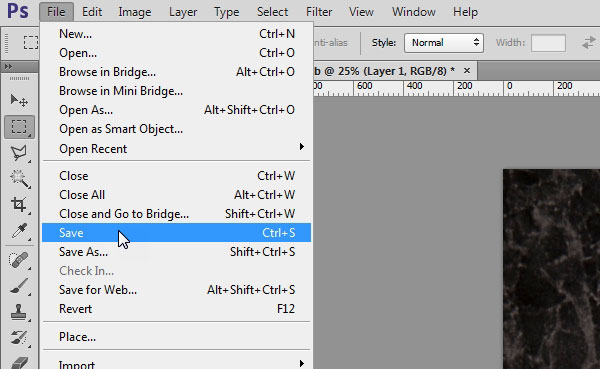600x369 pixels.
Task: Open the Help menu
Action: (465, 12)
